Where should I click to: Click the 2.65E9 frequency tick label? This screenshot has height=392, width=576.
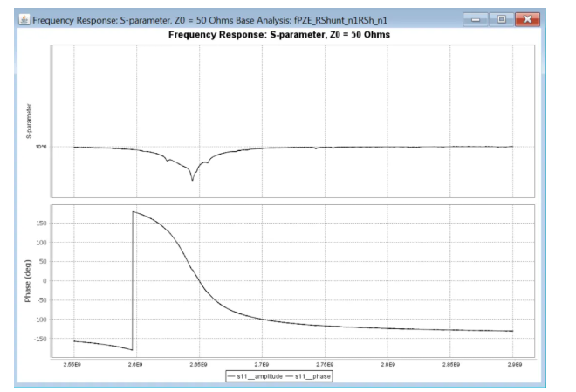(x=199, y=359)
